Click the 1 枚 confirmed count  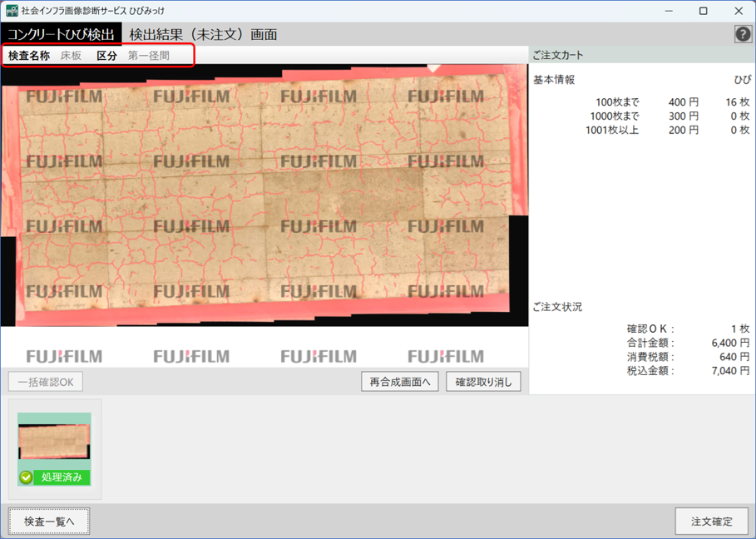pyautogui.click(x=740, y=329)
